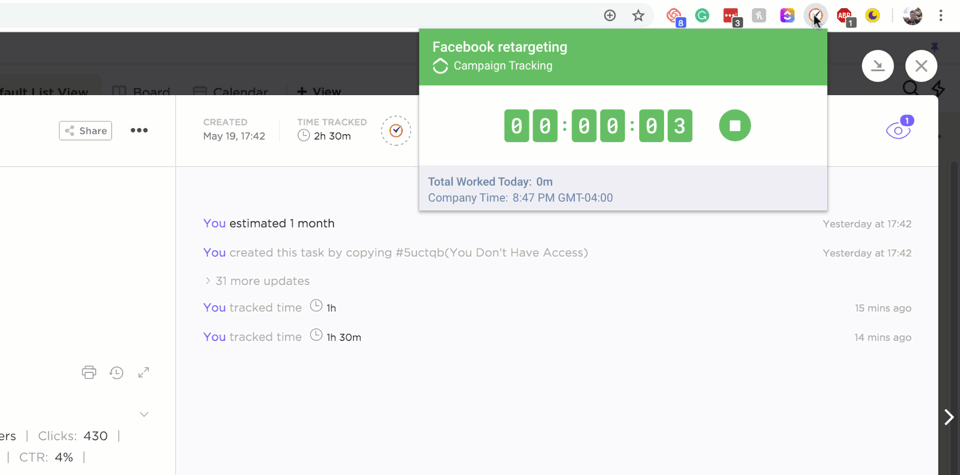
Task: Click the print task icon
Action: 89,372
